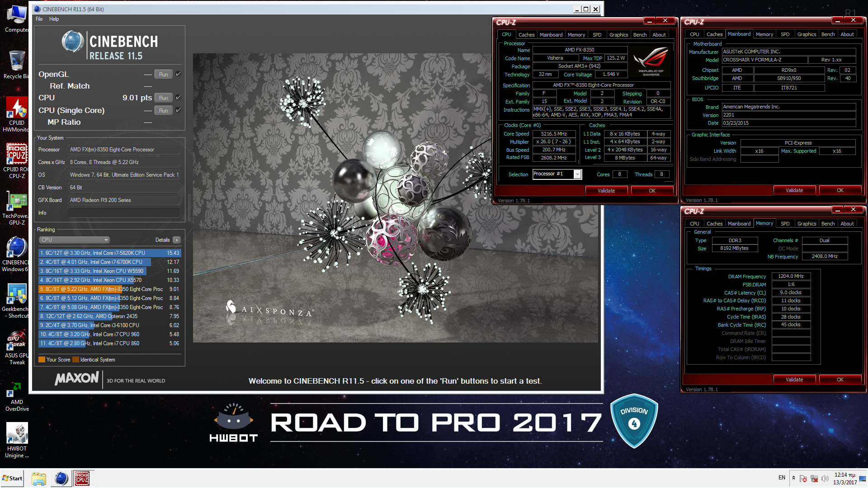The image size is (868, 488).
Task: Run the CPU benchmark
Action: pos(163,98)
